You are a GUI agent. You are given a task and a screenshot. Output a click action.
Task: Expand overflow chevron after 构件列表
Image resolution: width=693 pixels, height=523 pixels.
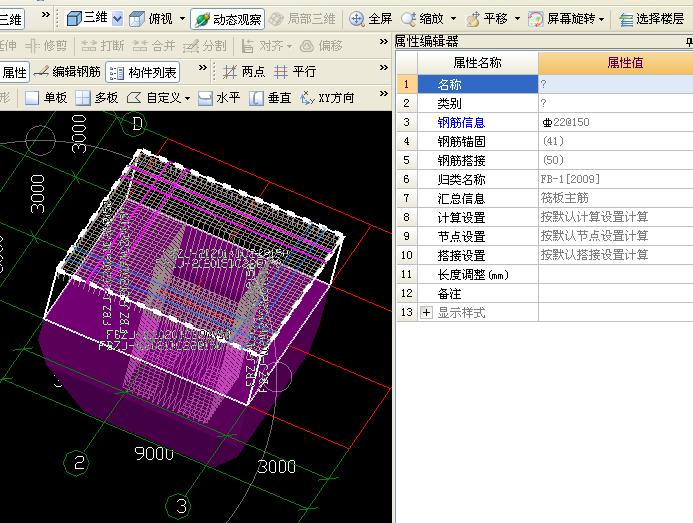click(202, 68)
